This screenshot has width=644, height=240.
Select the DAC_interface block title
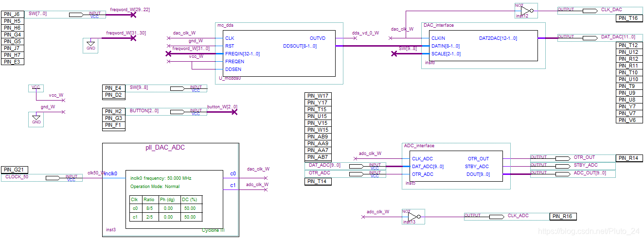439,25
